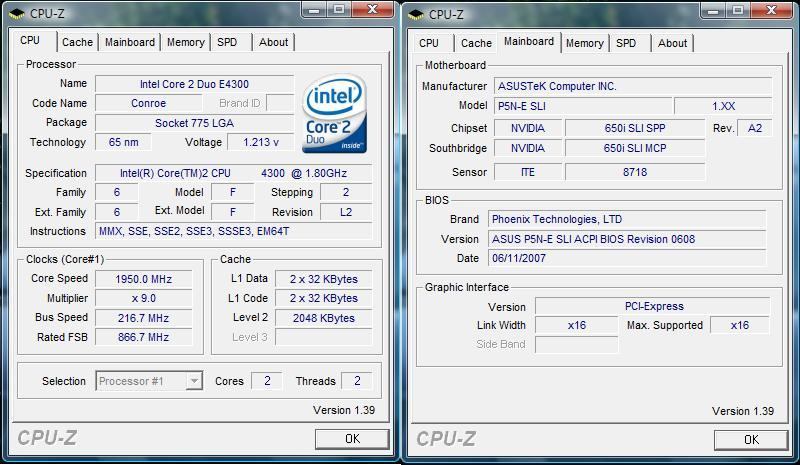The width and height of the screenshot is (800, 465).
Task: Open the SPD tab in left CPU-Z window
Action: [227, 42]
